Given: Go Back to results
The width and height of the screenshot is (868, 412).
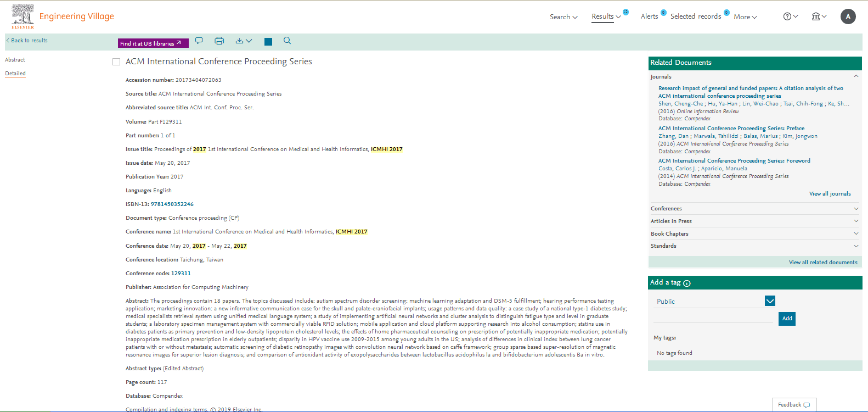Looking at the screenshot, I should 27,41.
